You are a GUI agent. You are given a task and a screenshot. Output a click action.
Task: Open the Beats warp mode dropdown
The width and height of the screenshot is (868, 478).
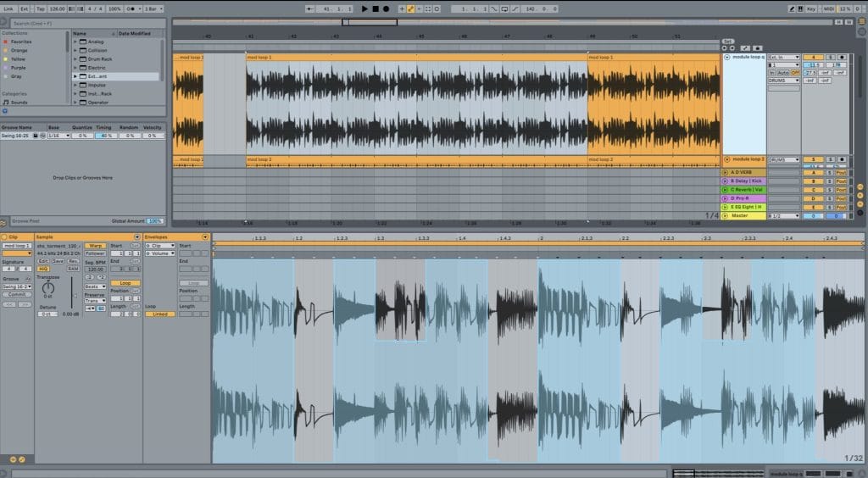pyautogui.click(x=95, y=286)
